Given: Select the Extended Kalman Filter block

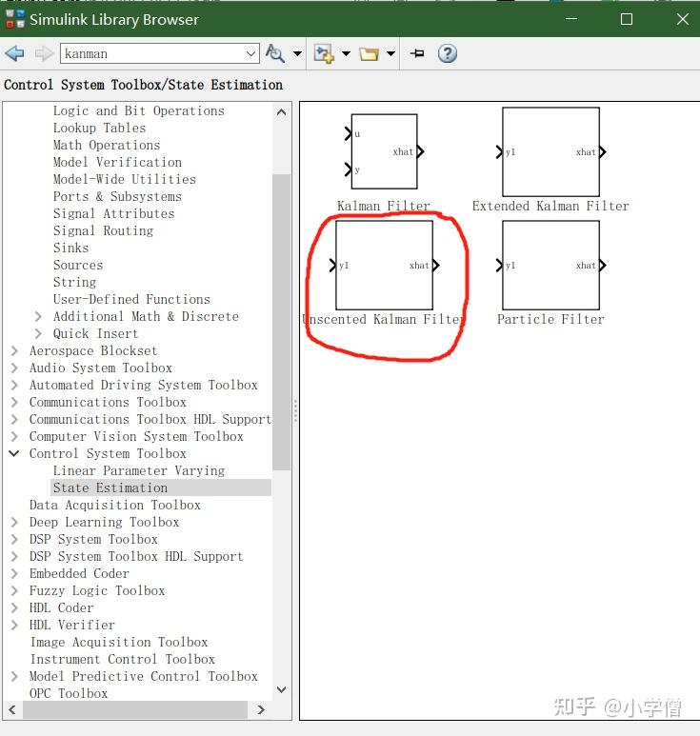Looking at the screenshot, I should point(550,151).
